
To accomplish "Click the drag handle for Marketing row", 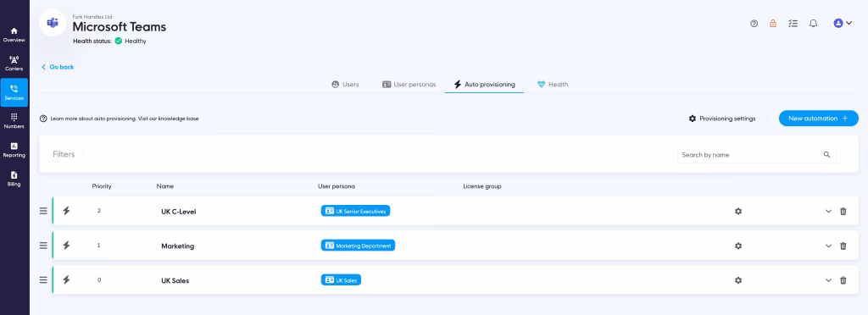I will (43, 246).
